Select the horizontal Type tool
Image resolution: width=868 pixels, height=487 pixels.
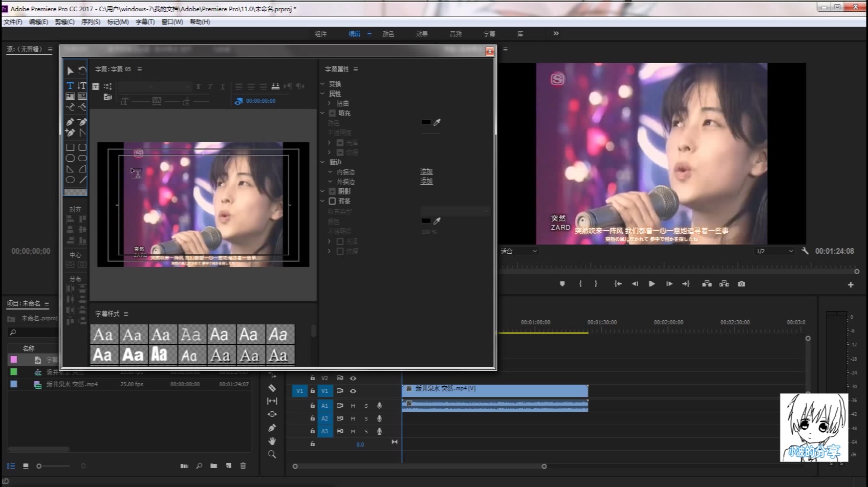[70, 85]
